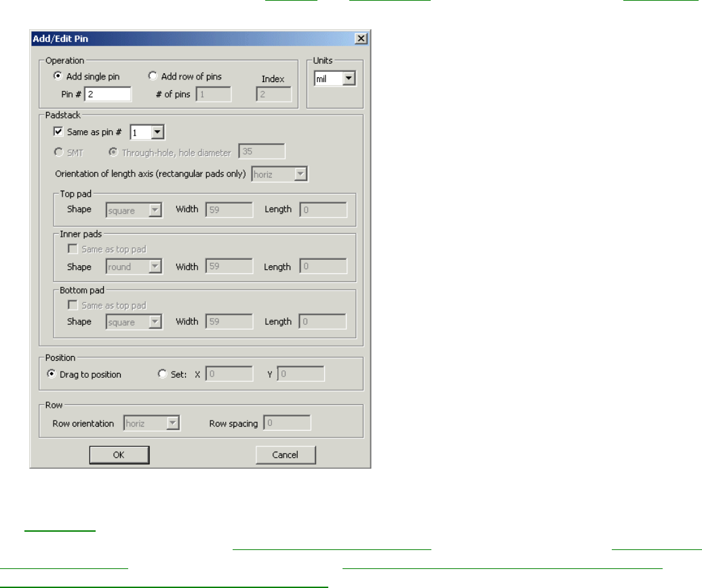
Task: Select the Add single pin radio button
Action: click(x=58, y=76)
